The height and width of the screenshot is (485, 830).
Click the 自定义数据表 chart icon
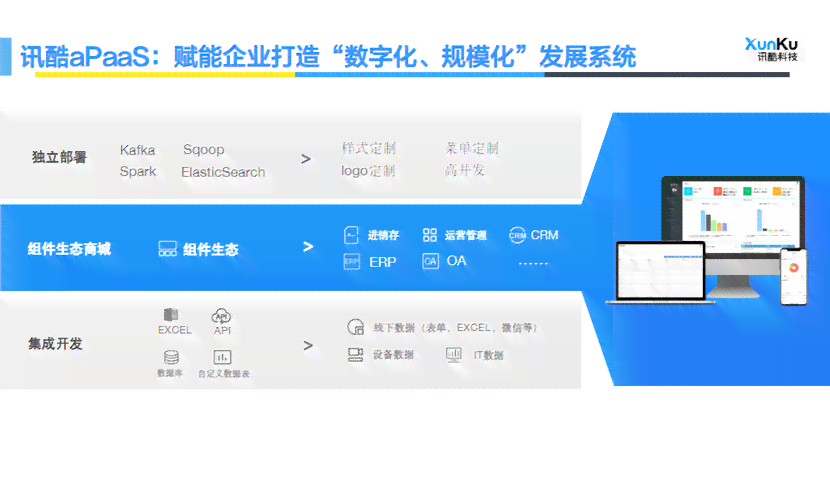tap(222, 357)
